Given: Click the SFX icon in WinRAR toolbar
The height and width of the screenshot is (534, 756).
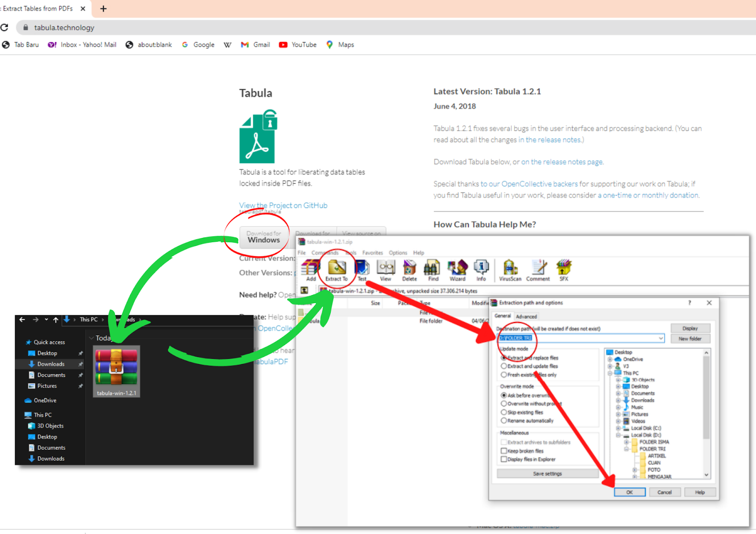Looking at the screenshot, I should tap(564, 270).
